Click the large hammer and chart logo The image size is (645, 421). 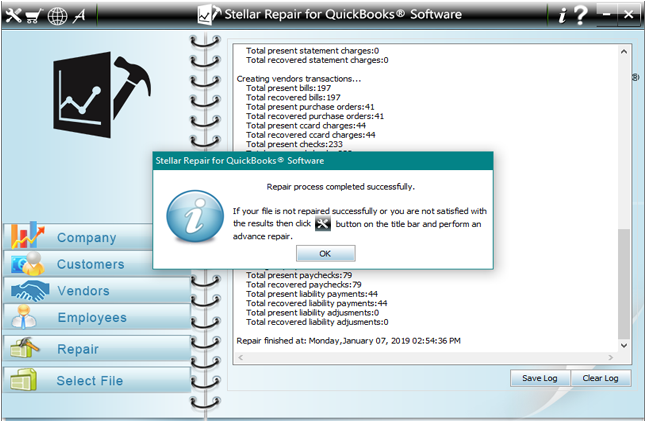tap(102, 95)
